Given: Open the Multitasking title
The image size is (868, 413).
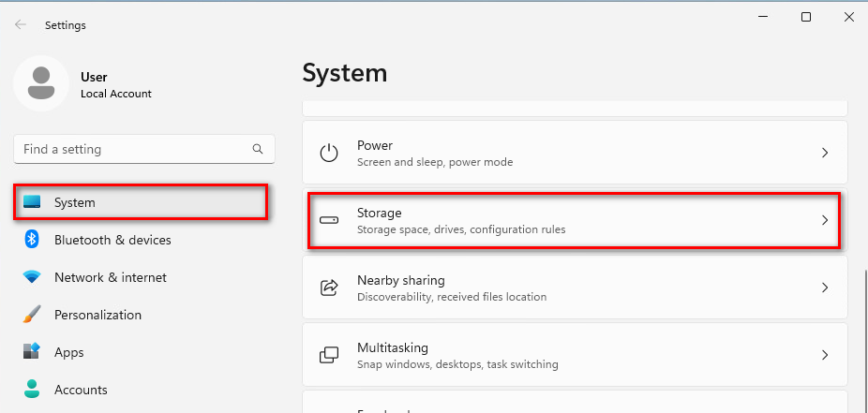Looking at the screenshot, I should click(x=393, y=347).
